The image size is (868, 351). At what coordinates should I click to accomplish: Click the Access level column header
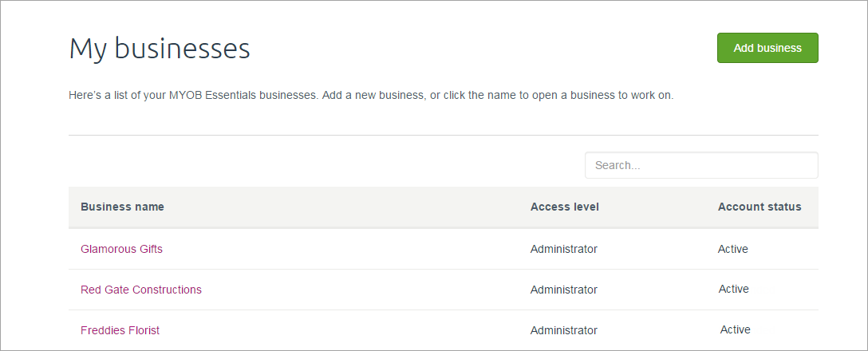coord(565,207)
